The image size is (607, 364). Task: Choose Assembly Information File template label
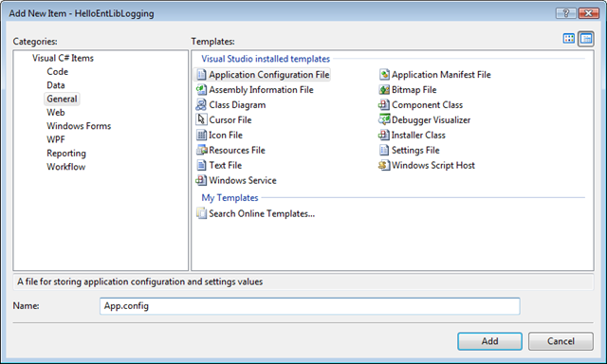coord(262,90)
